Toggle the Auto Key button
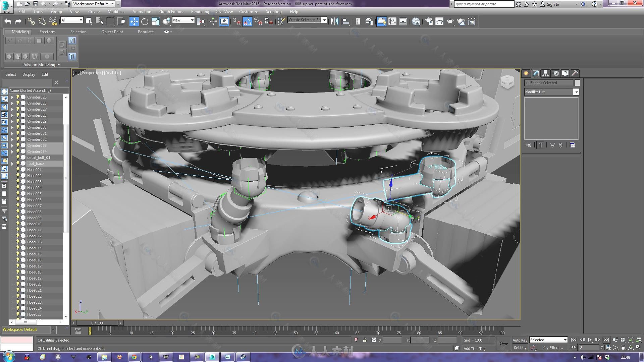This screenshot has height=362, width=644. click(520, 340)
